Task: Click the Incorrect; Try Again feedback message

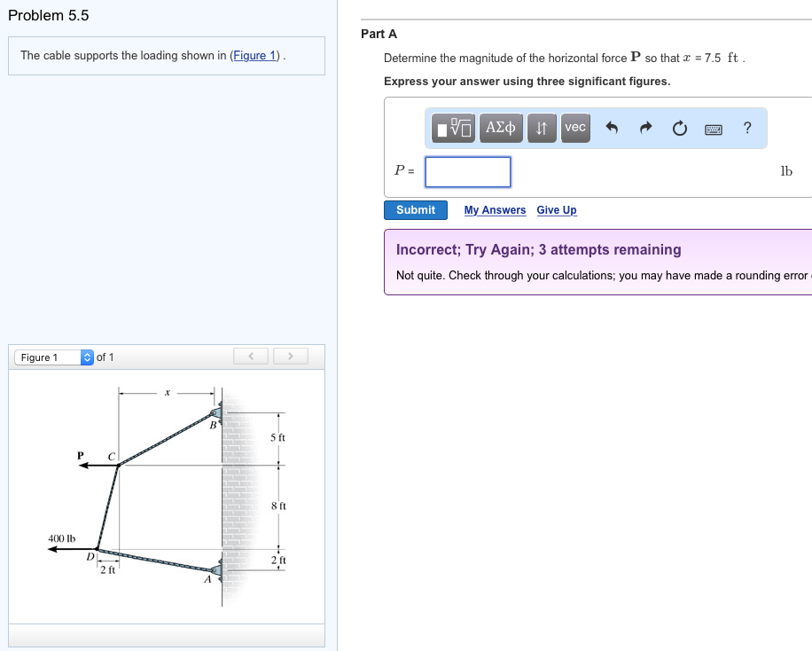Action: pyautogui.click(x=539, y=250)
